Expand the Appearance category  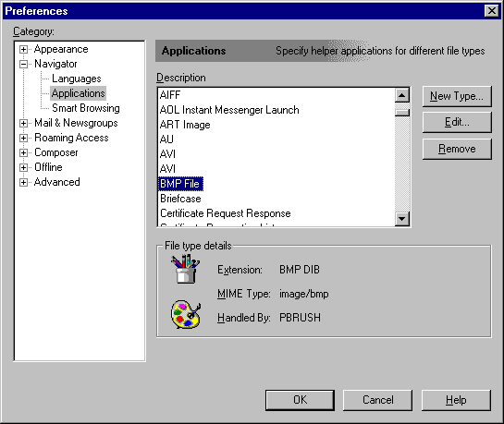click(x=23, y=50)
